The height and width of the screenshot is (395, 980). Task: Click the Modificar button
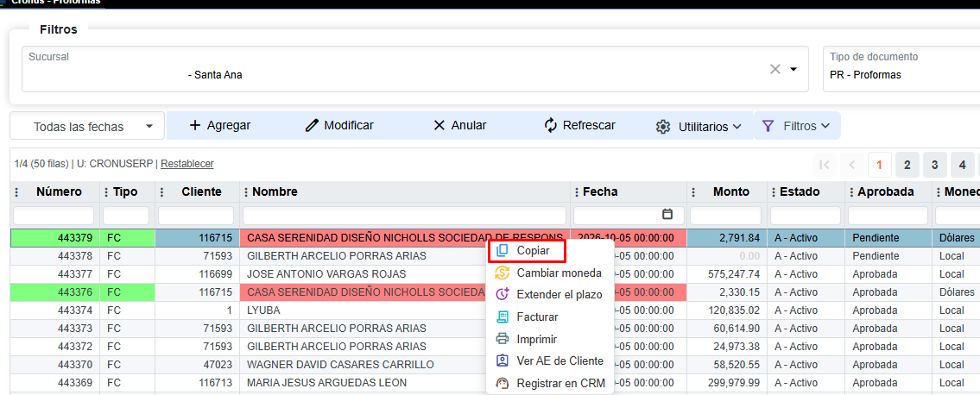(339, 125)
